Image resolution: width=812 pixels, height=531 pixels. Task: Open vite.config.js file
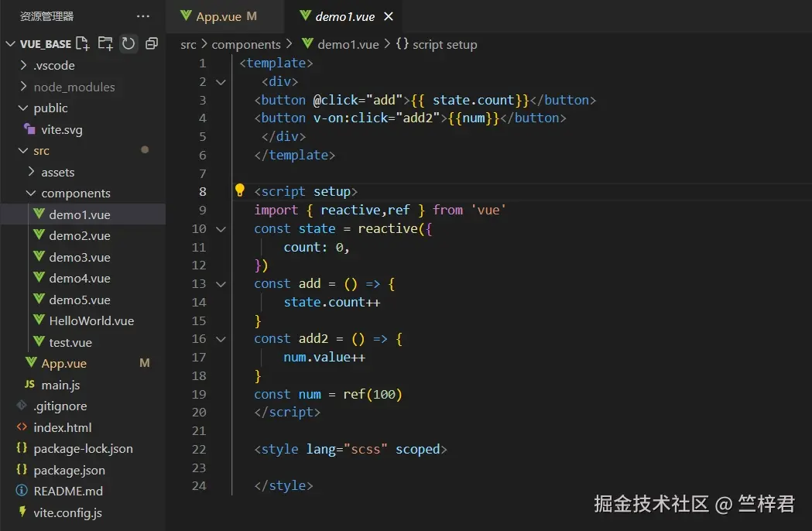[67, 512]
